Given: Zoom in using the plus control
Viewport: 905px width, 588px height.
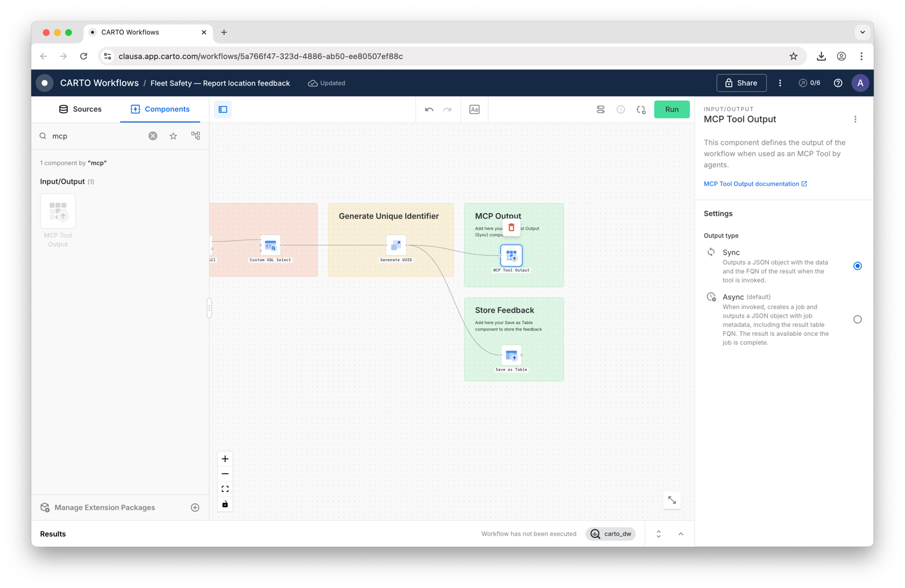Looking at the screenshot, I should point(224,458).
